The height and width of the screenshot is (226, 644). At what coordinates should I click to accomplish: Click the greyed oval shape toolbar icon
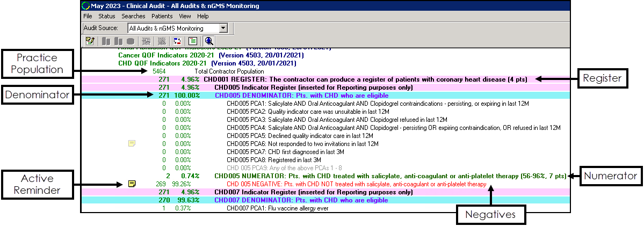(131, 41)
